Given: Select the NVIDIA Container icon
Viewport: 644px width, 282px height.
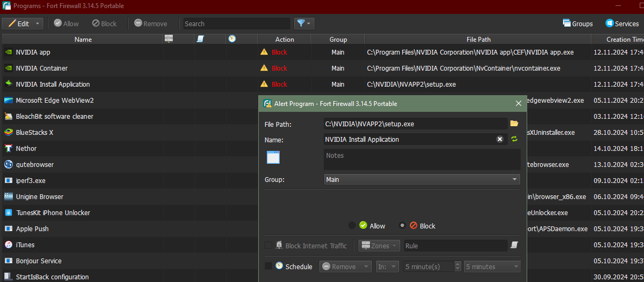Looking at the screenshot, I should pos(9,68).
